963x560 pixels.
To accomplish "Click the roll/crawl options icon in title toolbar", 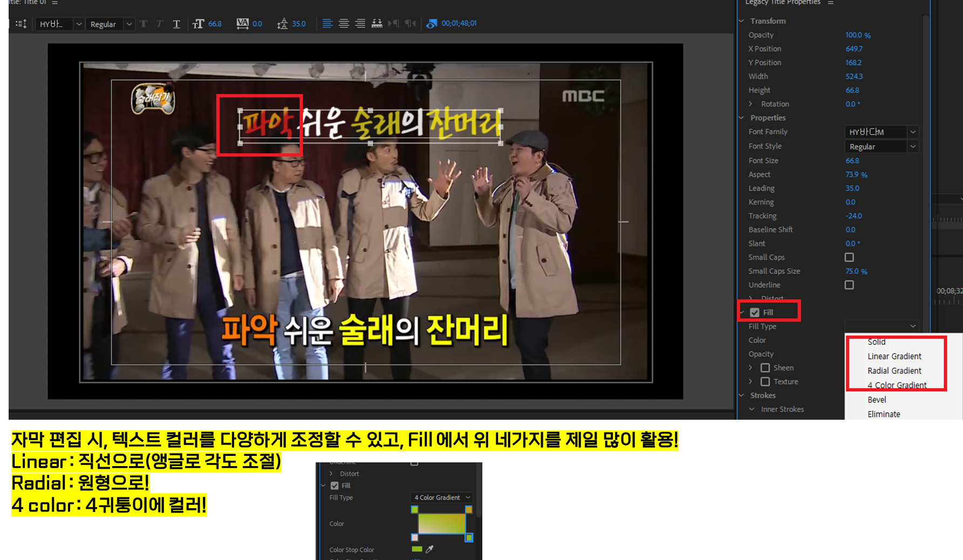I will tap(21, 24).
